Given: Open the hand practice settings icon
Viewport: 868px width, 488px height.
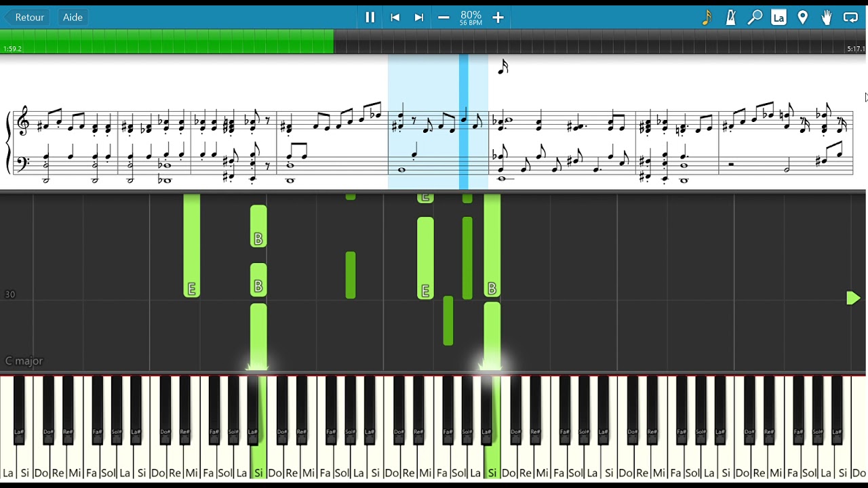Looking at the screenshot, I should [827, 18].
